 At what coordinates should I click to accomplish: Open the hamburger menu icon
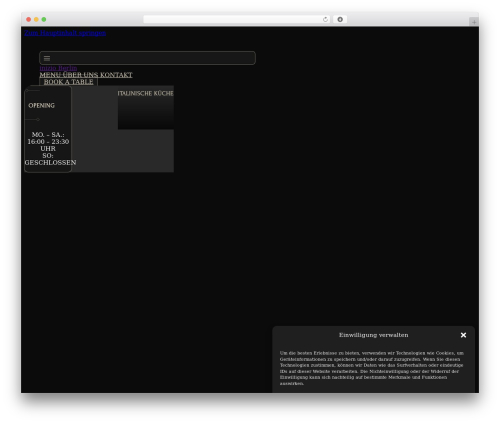coord(47,58)
